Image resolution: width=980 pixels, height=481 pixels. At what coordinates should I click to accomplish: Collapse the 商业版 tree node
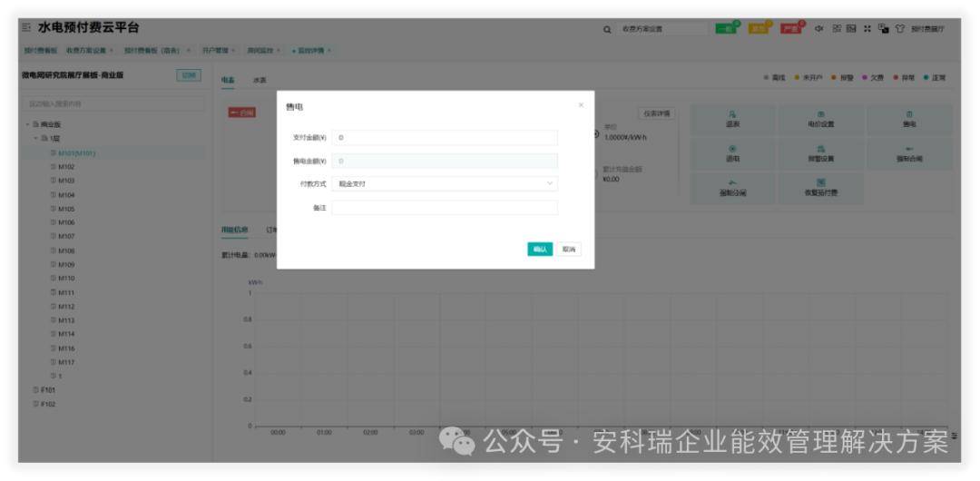tap(25, 124)
